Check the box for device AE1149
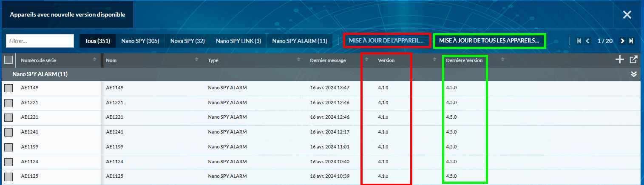 [9, 88]
